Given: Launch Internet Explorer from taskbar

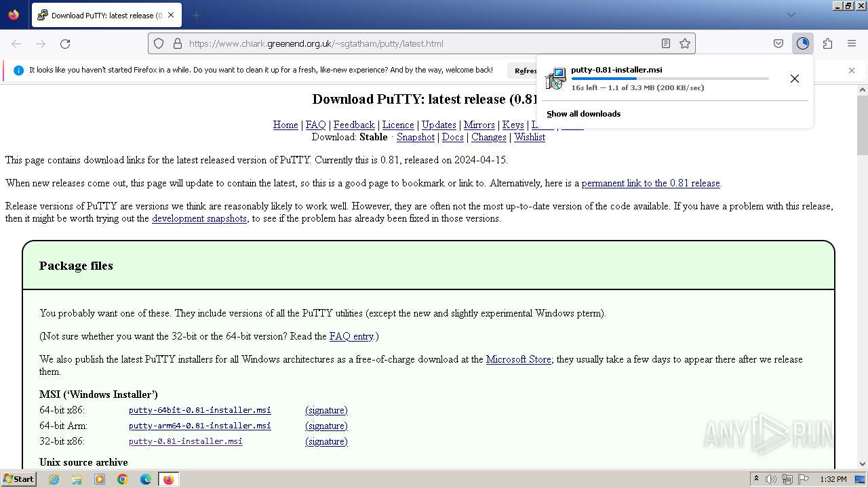Looking at the screenshot, I should click(54, 479).
